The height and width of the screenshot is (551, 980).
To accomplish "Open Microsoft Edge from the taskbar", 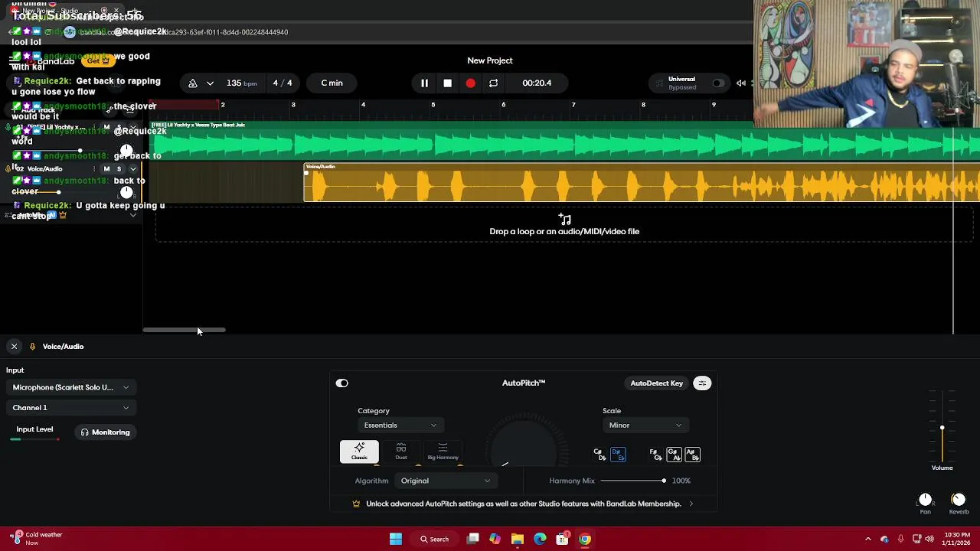I will pos(540,539).
